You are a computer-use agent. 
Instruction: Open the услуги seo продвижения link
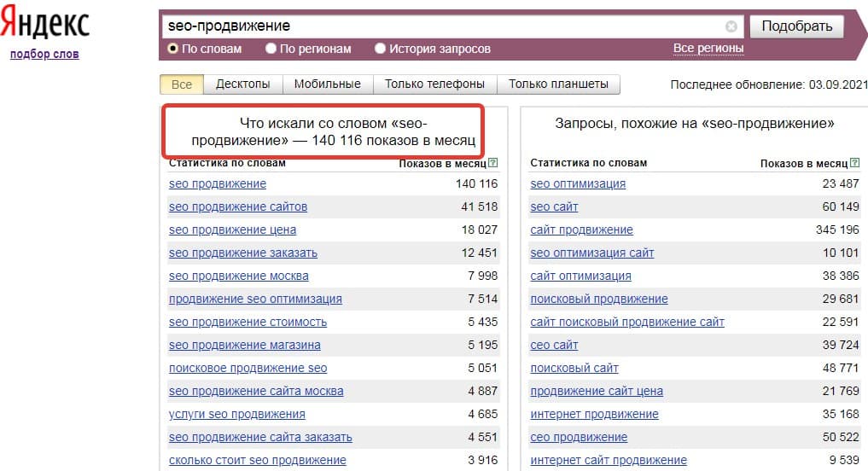pos(237,415)
